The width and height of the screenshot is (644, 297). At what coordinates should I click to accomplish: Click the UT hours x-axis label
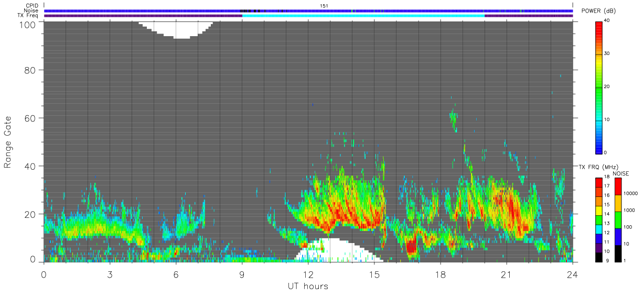tap(307, 286)
